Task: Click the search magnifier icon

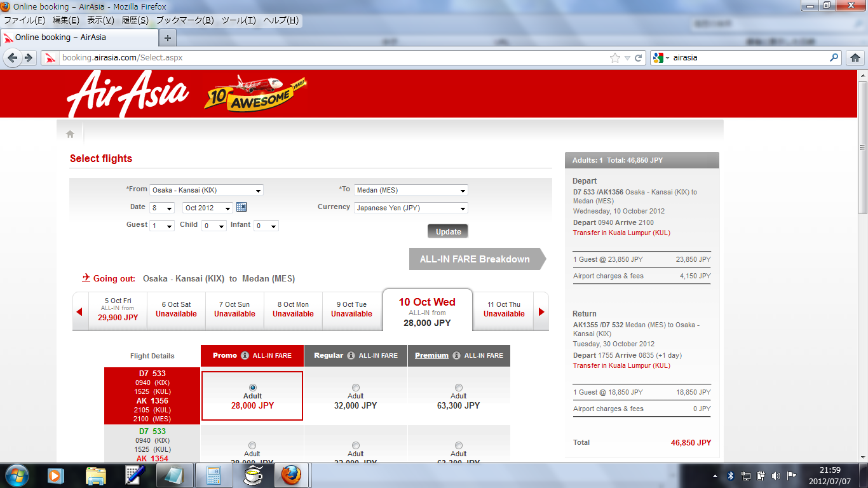Action: 835,57
